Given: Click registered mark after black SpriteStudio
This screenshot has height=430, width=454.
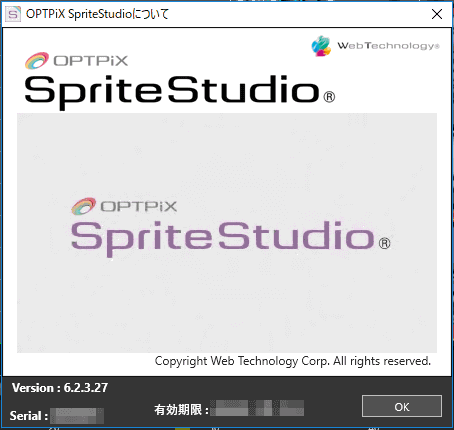Looking at the screenshot, I should click(329, 97).
